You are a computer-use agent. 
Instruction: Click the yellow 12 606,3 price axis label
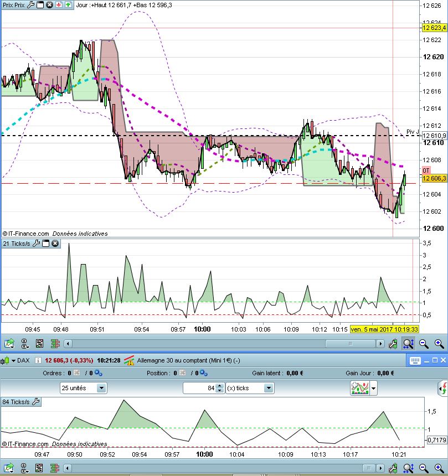[x=434, y=178]
